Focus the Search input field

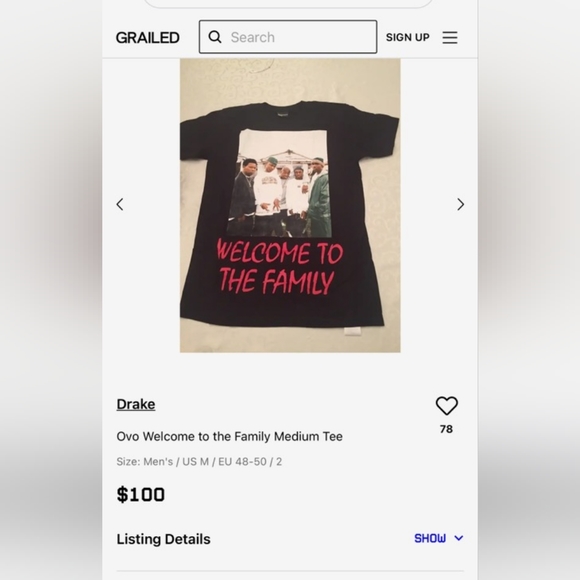click(x=288, y=37)
